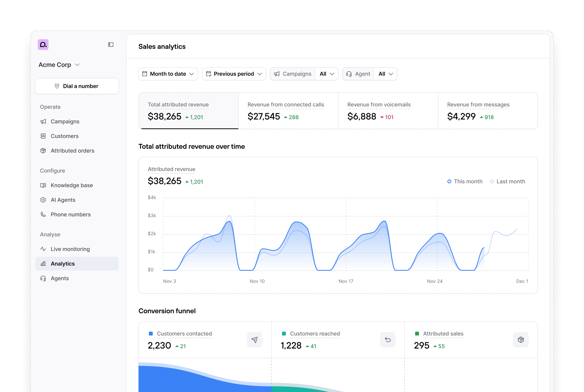Screen dimensions: 584x392
Task: Select the Revenue from voicemails tab
Action: pos(388,111)
